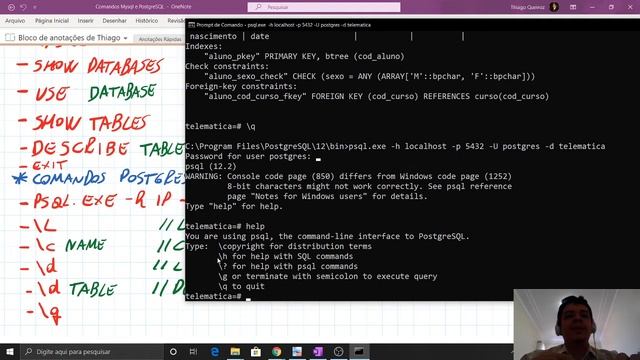Open the Inserir ribbon tab
The image size is (640, 360).
click(x=85, y=20)
